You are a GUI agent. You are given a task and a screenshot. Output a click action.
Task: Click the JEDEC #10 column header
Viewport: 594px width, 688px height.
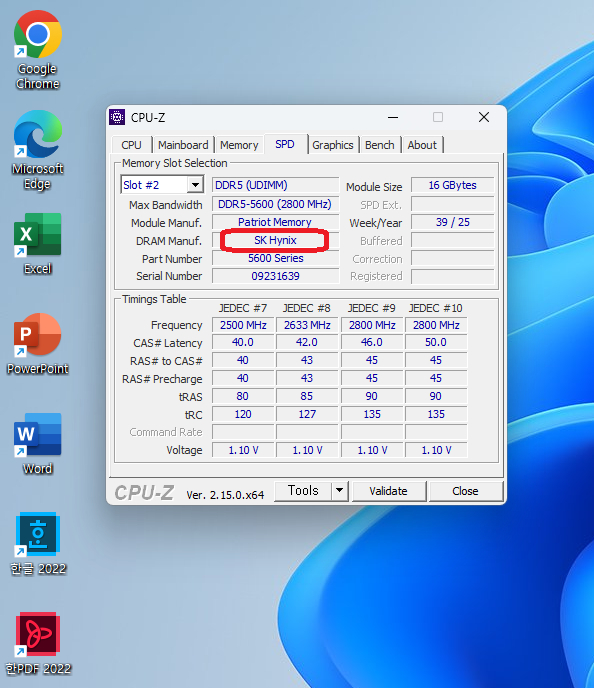point(436,308)
